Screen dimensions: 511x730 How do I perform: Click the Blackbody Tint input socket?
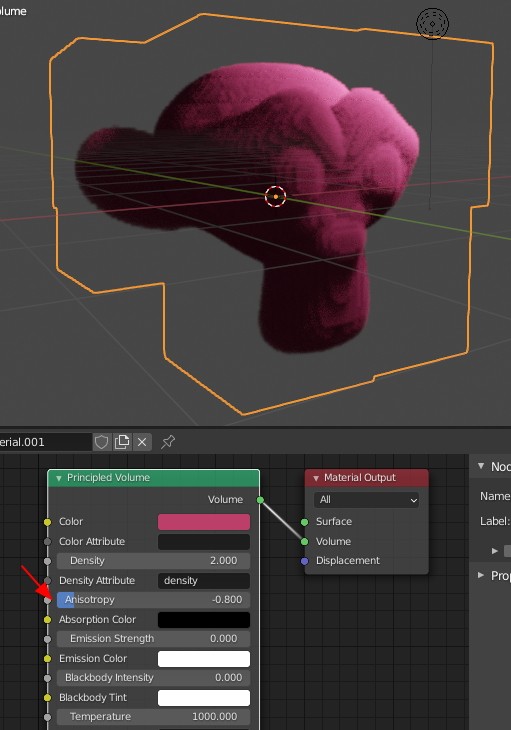click(x=47, y=698)
